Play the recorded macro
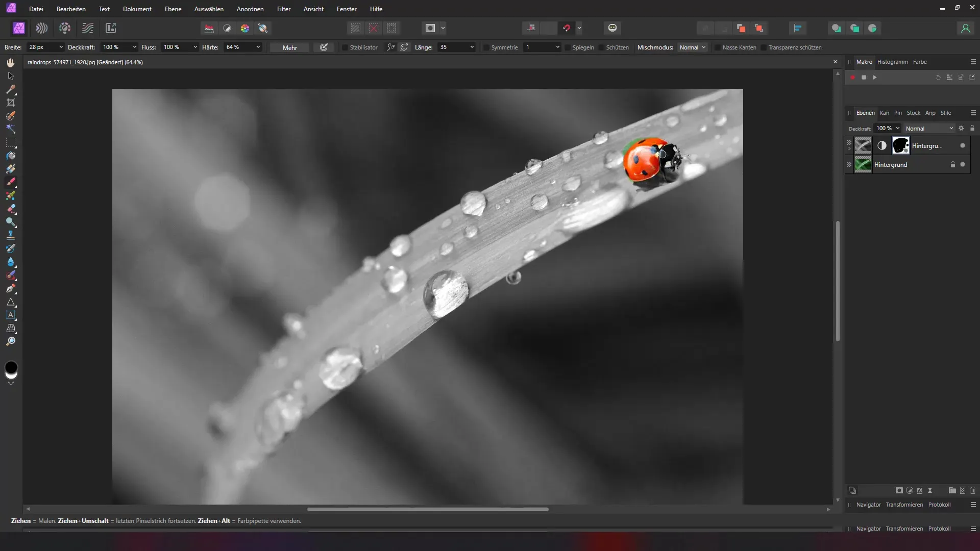Viewport: 980px width, 551px height. 875,78
